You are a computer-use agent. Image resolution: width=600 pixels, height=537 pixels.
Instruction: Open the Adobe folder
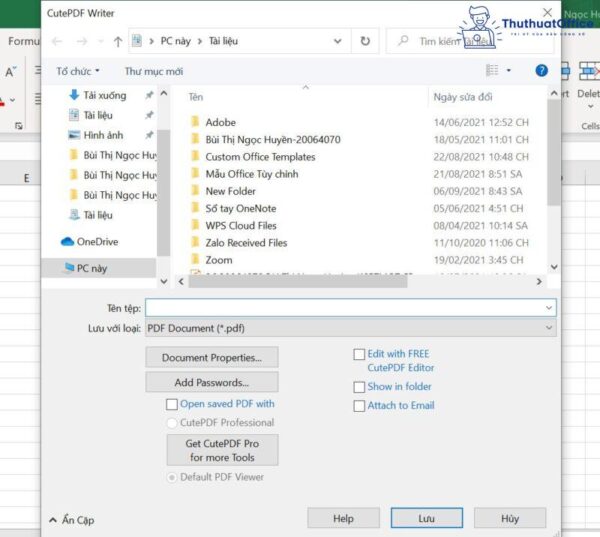coord(220,122)
